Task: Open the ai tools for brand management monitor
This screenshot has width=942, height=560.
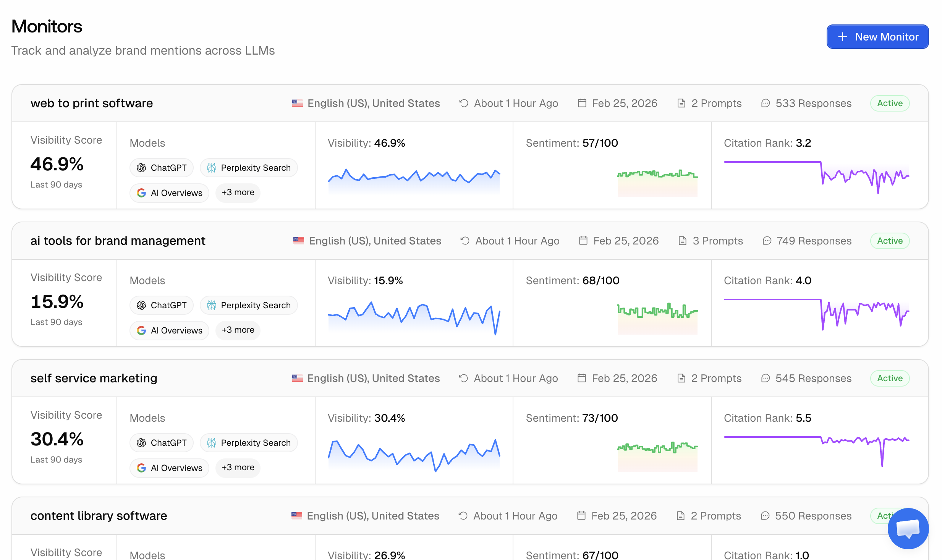Action: [118, 241]
